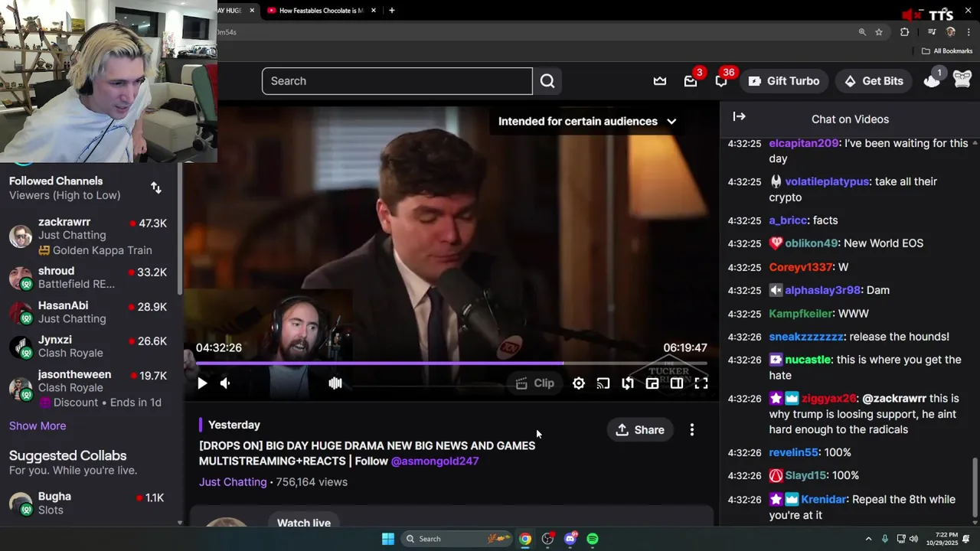Click sneakzzzzzzz's username in chat
Image resolution: width=980 pixels, height=551 pixels.
pos(805,337)
